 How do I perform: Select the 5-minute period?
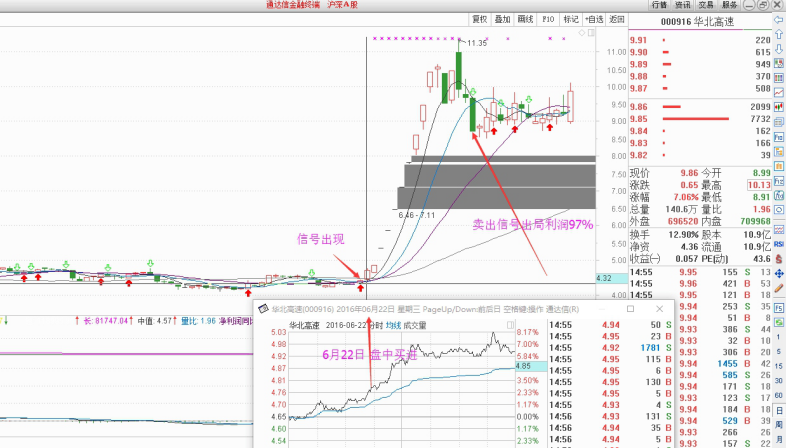click(779, 352)
